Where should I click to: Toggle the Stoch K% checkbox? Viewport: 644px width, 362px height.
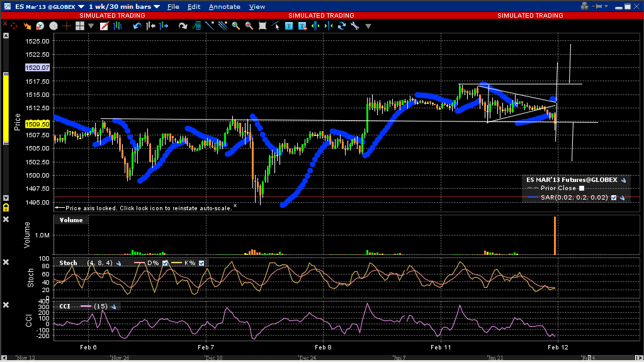201,263
